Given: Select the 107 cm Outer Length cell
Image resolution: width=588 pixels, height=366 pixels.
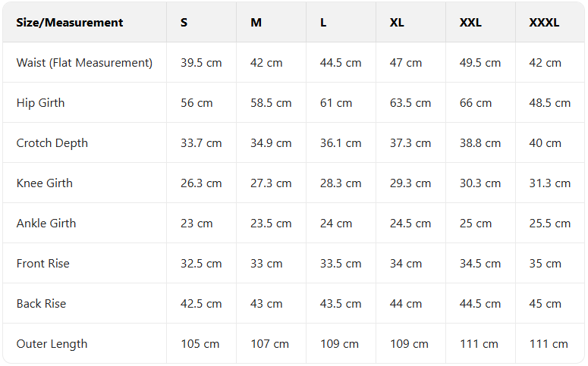Looking at the screenshot, I should pyautogui.click(x=269, y=344).
